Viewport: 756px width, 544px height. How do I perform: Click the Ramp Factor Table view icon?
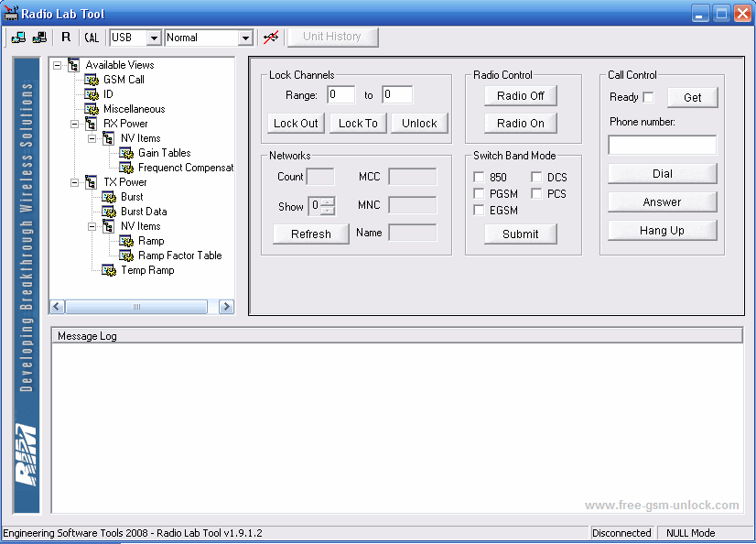coord(126,256)
